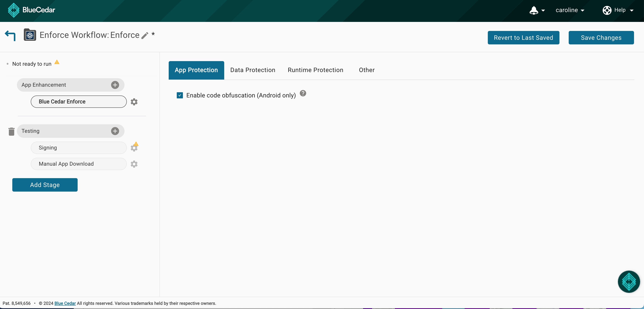Screen dimensions: 644x309
Task: Click the Help lifebuoy icon
Action: (607, 10)
